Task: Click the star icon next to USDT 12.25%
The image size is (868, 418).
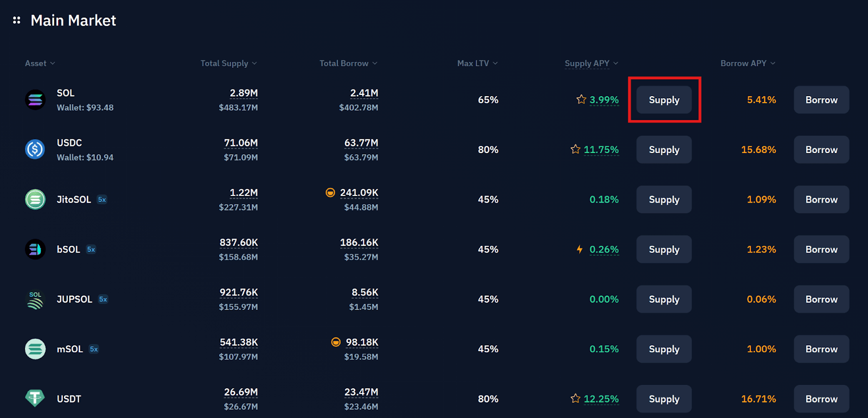Action: click(x=576, y=398)
